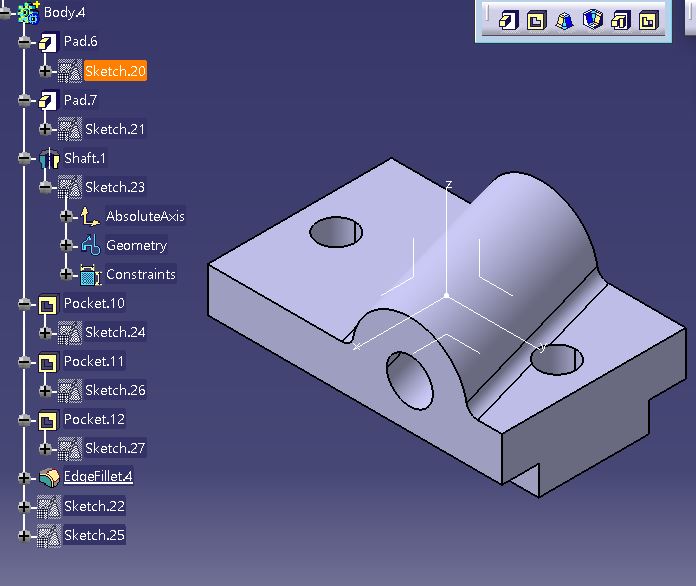The image size is (696, 586).
Task: Select the Pad tool in the toolbar
Action: coord(508,20)
